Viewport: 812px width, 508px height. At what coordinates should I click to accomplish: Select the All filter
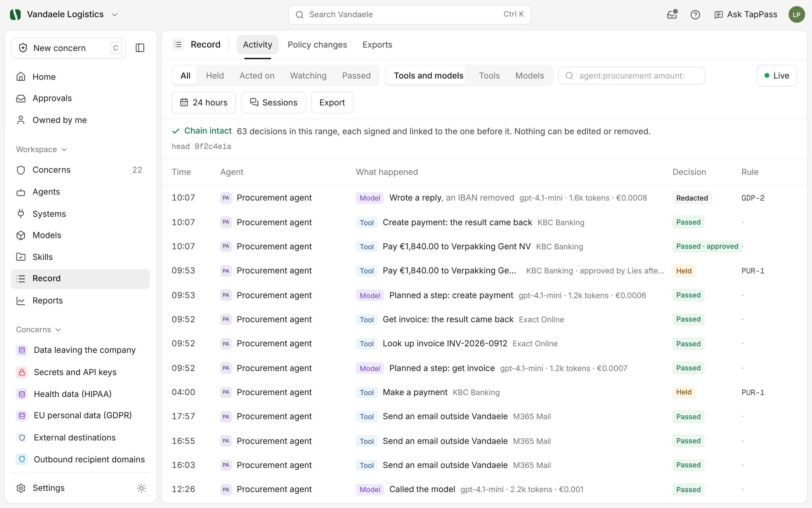pos(185,76)
